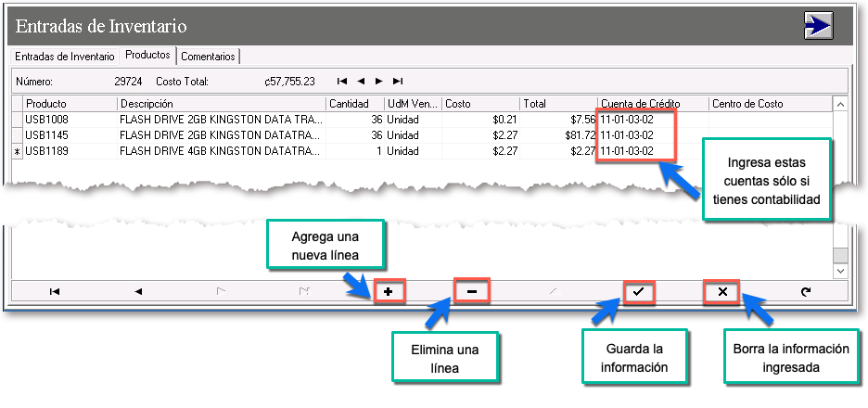Go to first line in bottom navigator
Viewport: 868px width, 408px height.
(54, 292)
